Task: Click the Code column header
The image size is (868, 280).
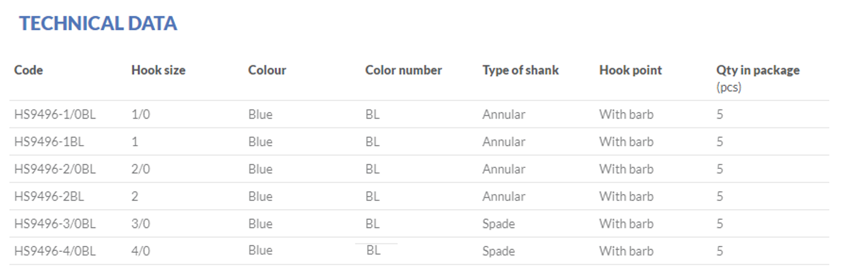Action: 28,70
